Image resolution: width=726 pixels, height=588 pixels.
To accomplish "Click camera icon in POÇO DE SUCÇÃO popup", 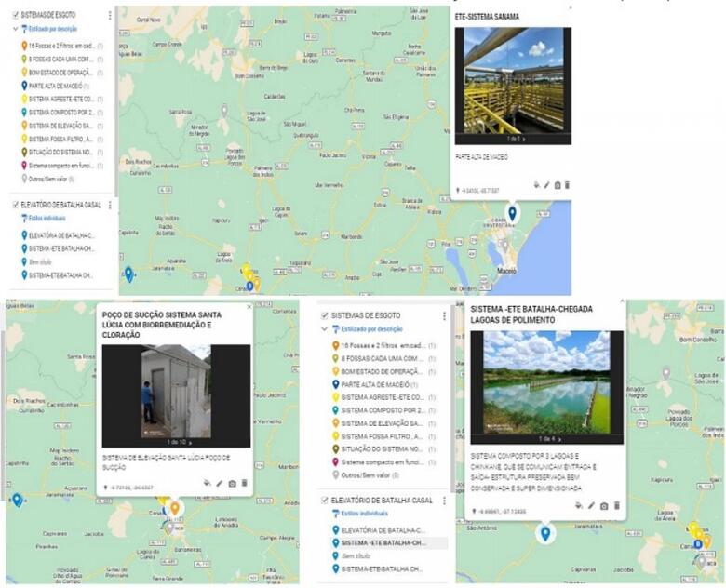I will coord(232,483).
